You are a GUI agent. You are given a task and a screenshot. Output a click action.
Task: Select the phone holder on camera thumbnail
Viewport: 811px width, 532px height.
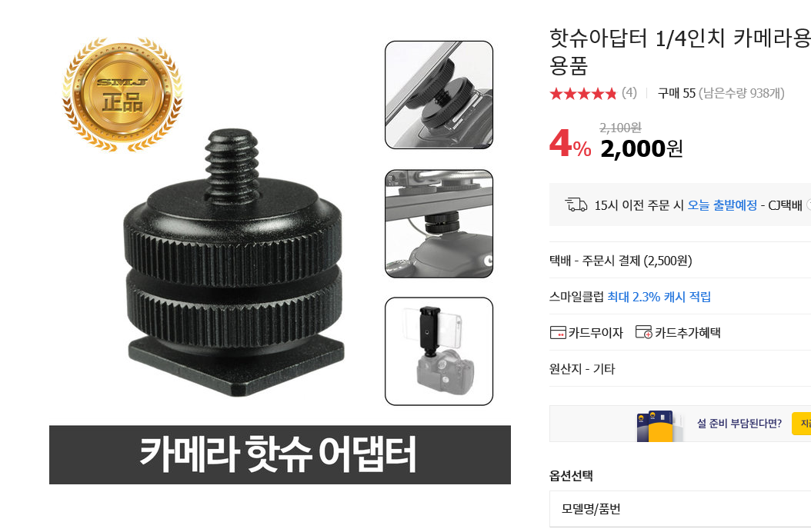[x=439, y=351]
